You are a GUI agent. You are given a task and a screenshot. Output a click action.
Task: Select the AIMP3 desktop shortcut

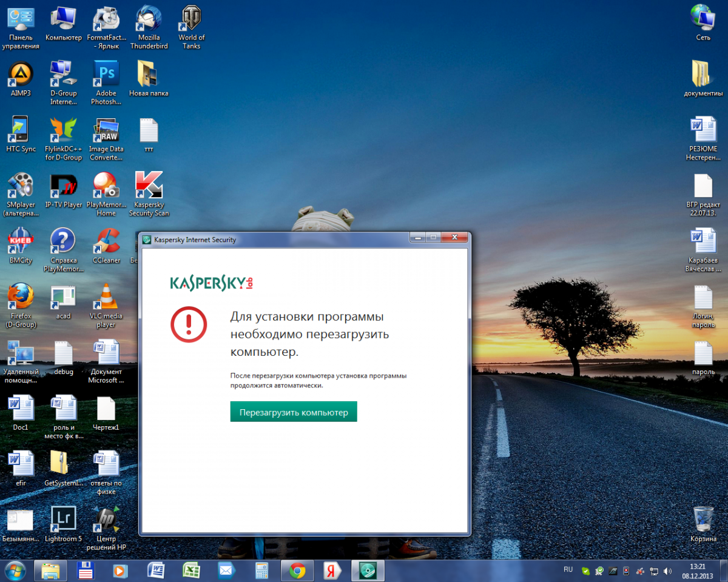tap(21, 79)
